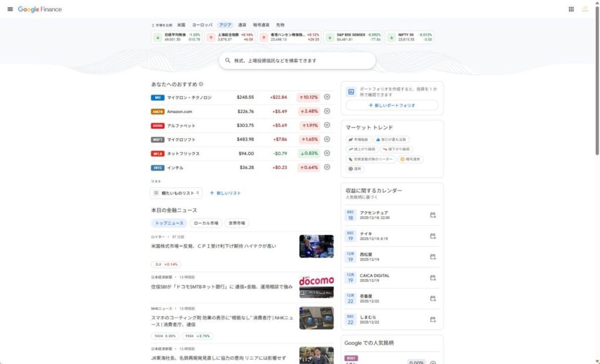Viewport: 600px width, 364px height.
Task: Add しまむら earnings to calendar
Action: 433,320
